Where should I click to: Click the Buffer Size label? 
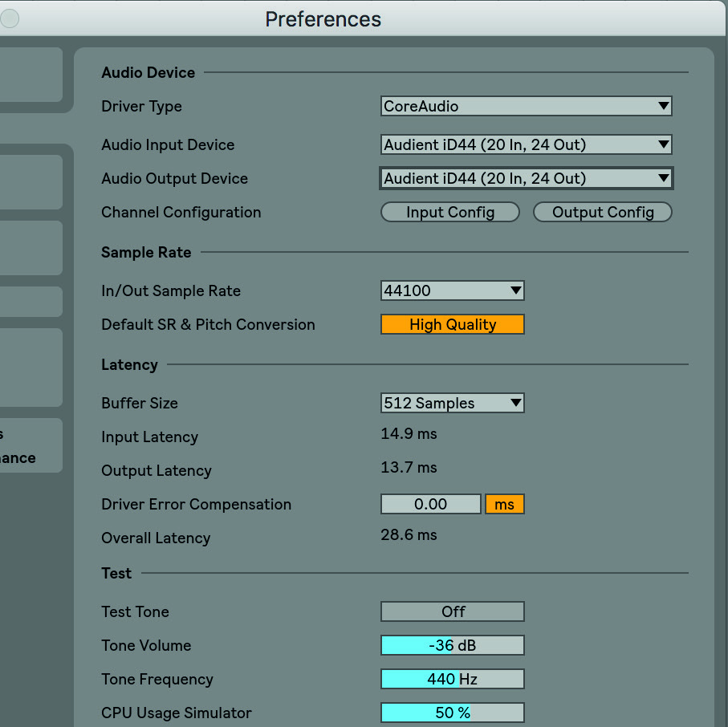coord(140,403)
